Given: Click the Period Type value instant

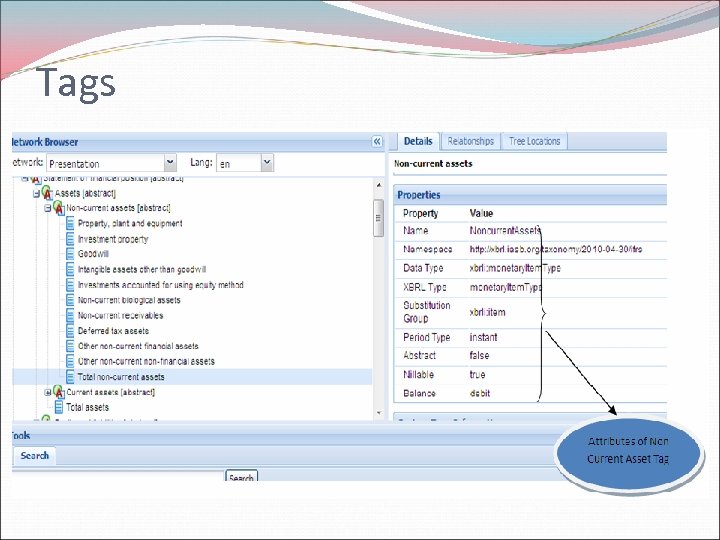Looking at the screenshot, I should 483,337.
